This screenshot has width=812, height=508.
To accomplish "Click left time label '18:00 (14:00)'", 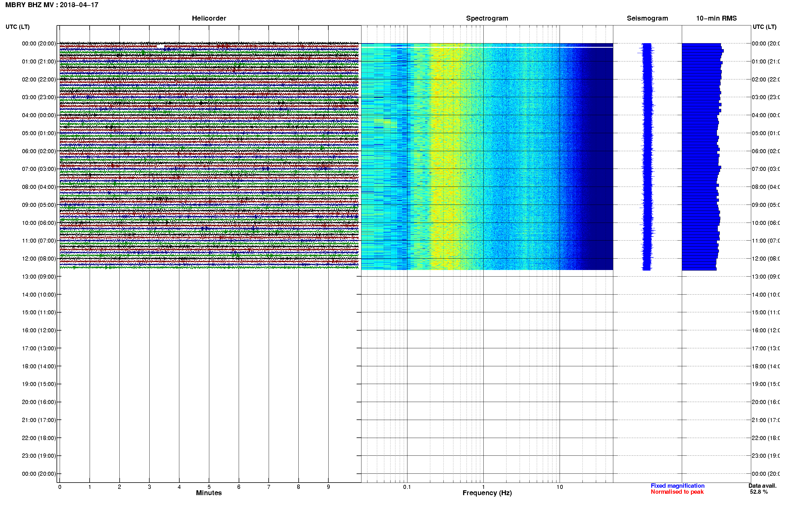I will coord(39,367).
